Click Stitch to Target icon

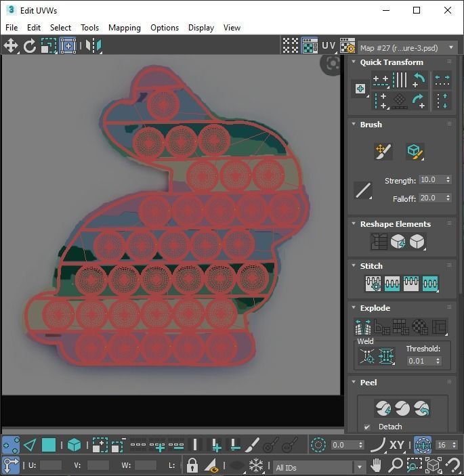click(373, 284)
